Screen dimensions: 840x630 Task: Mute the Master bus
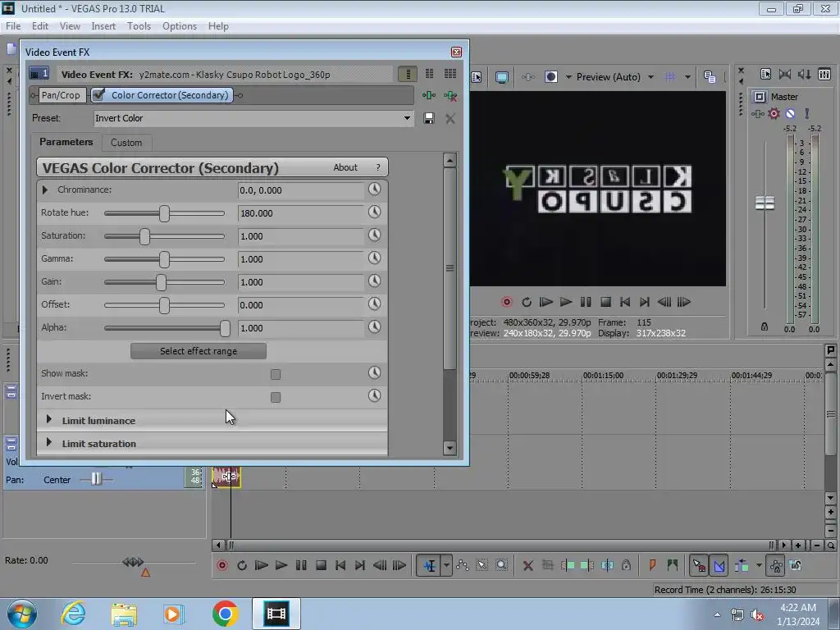790,113
